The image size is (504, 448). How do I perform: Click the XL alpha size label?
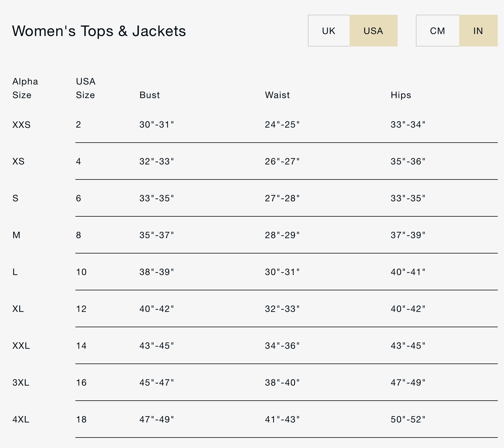[x=18, y=309]
